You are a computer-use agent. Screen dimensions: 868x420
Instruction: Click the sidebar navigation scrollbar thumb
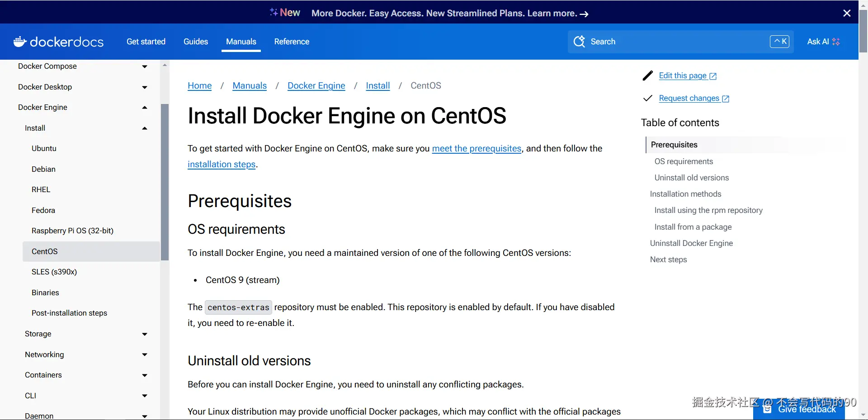(x=165, y=181)
